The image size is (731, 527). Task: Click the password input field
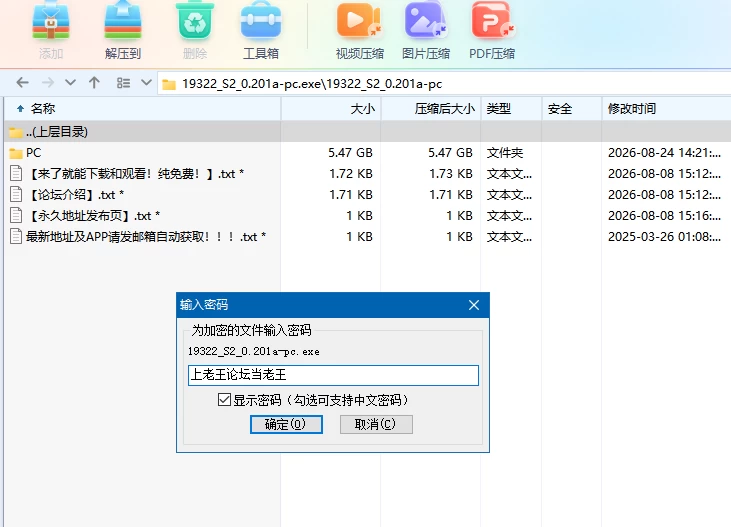pos(333,375)
